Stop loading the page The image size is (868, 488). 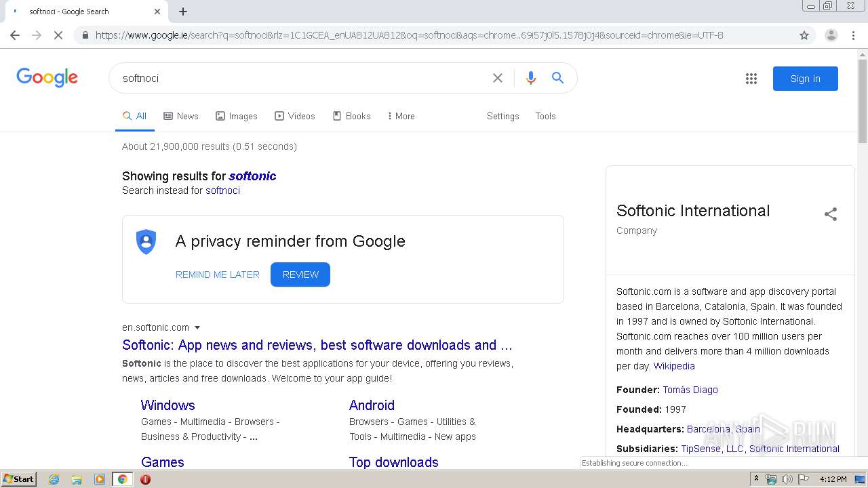coord(58,35)
